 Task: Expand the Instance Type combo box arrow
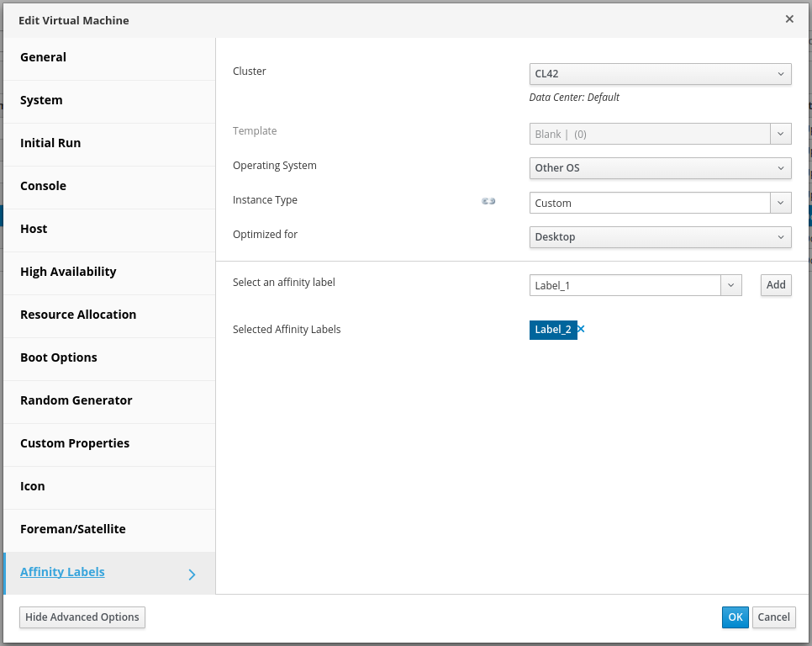[x=781, y=203]
